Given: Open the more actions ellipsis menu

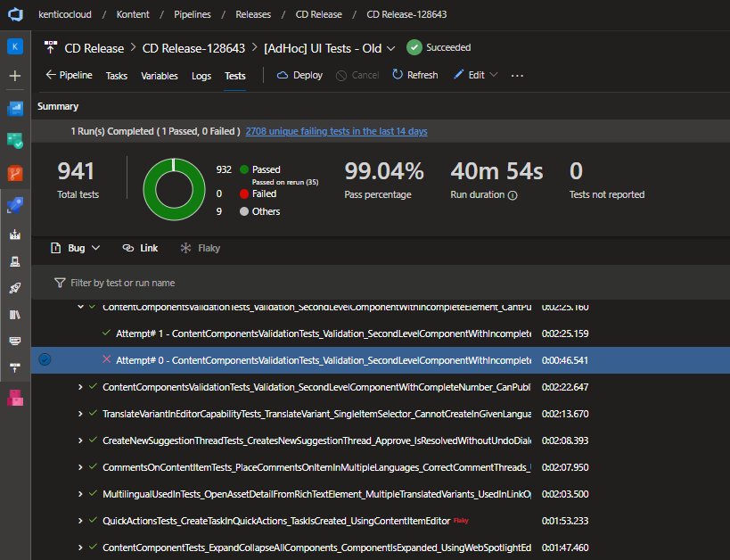Looking at the screenshot, I should 517,76.
